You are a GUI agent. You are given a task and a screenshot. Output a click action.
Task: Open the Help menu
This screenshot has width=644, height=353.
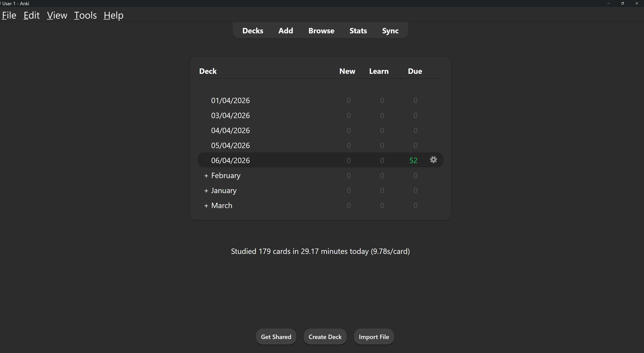point(113,16)
